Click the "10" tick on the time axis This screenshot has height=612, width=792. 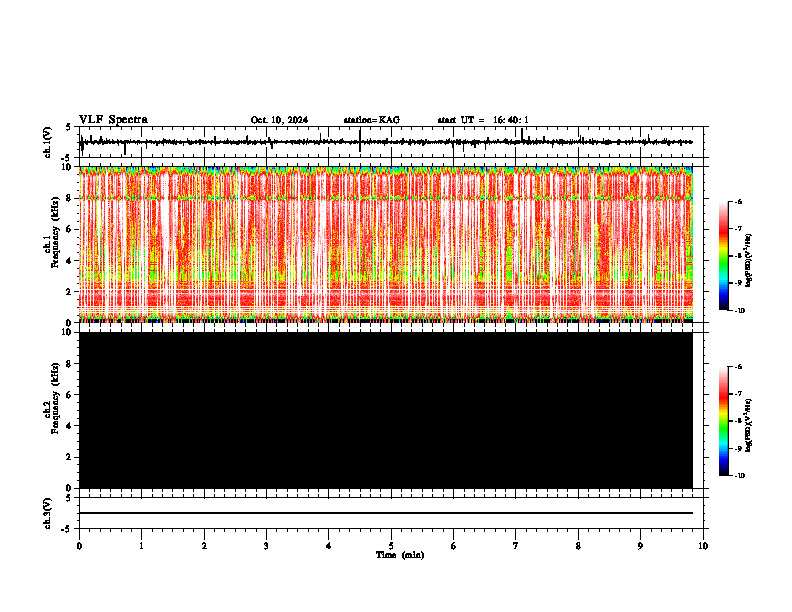tap(703, 546)
